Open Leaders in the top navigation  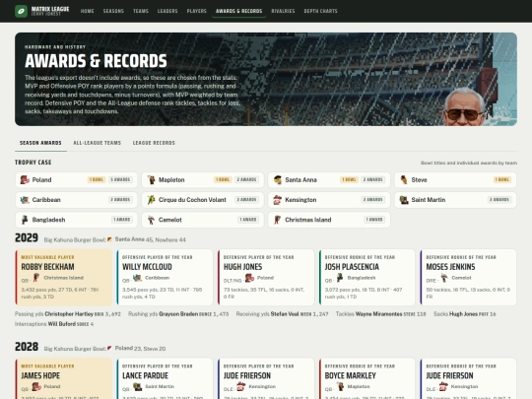click(167, 11)
